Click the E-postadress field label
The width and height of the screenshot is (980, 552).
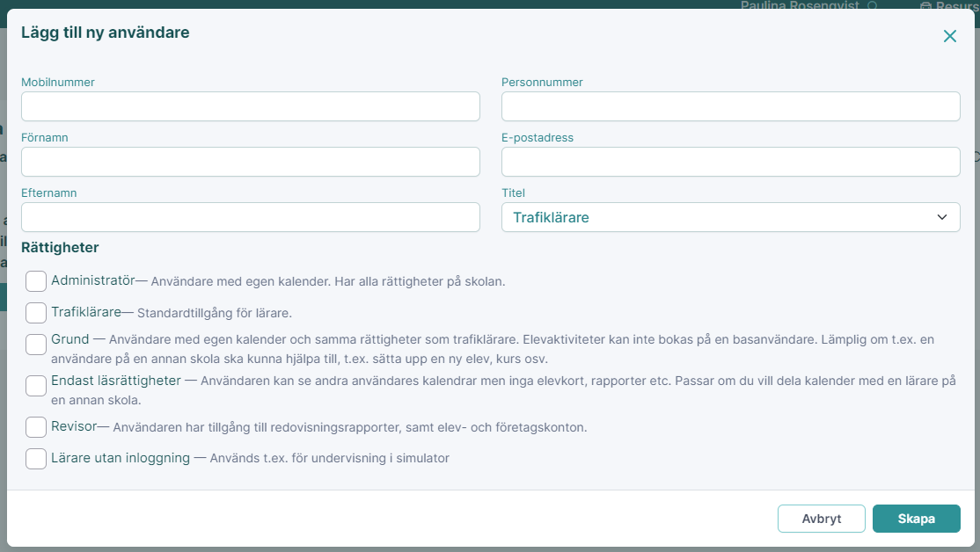[538, 137]
